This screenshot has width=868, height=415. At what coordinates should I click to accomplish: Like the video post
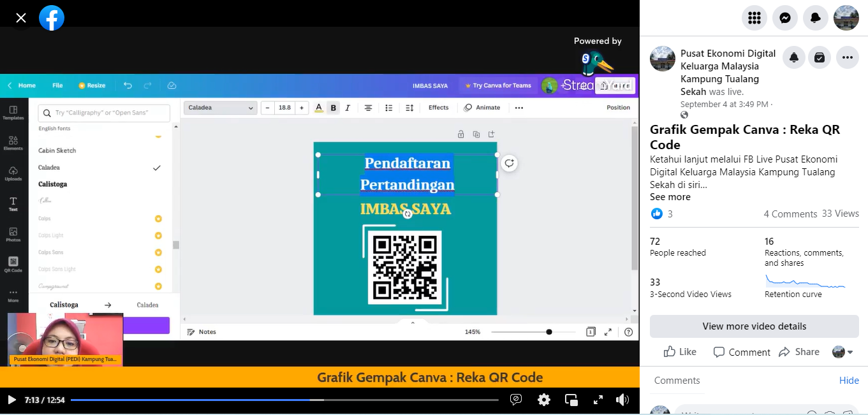click(680, 352)
